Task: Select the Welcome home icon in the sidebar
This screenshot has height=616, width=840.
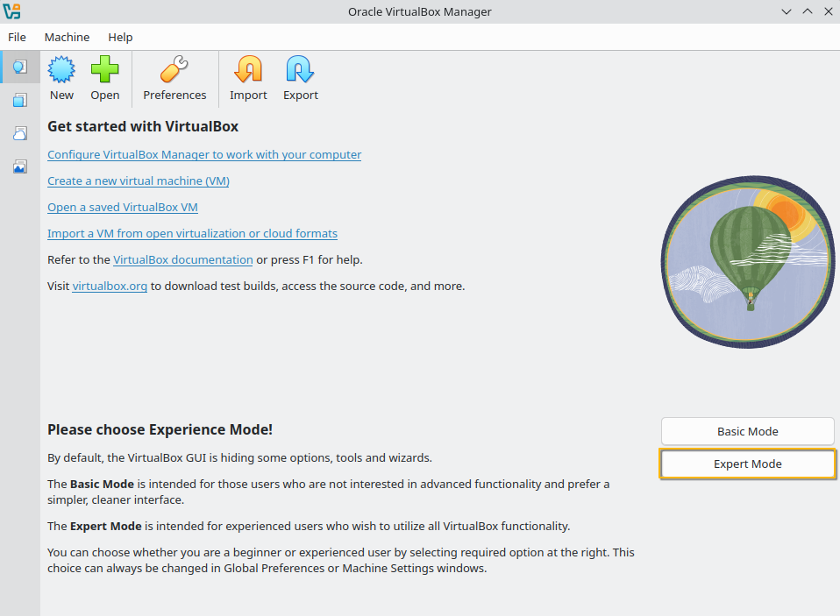Action: (19, 67)
